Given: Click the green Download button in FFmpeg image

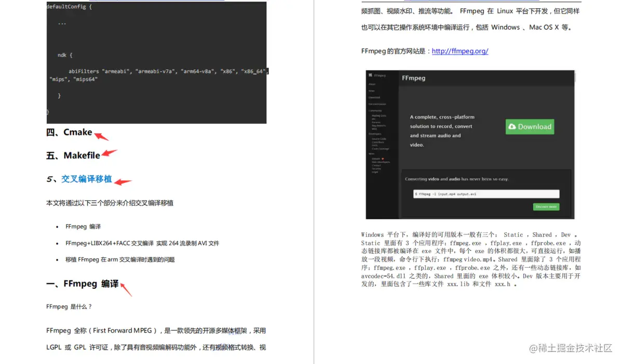Looking at the screenshot, I should pos(530,127).
